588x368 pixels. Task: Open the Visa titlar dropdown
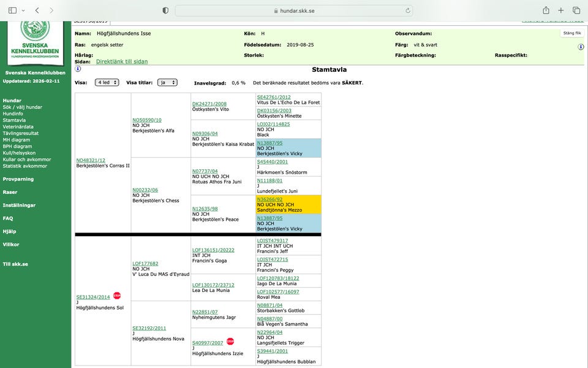[167, 82]
